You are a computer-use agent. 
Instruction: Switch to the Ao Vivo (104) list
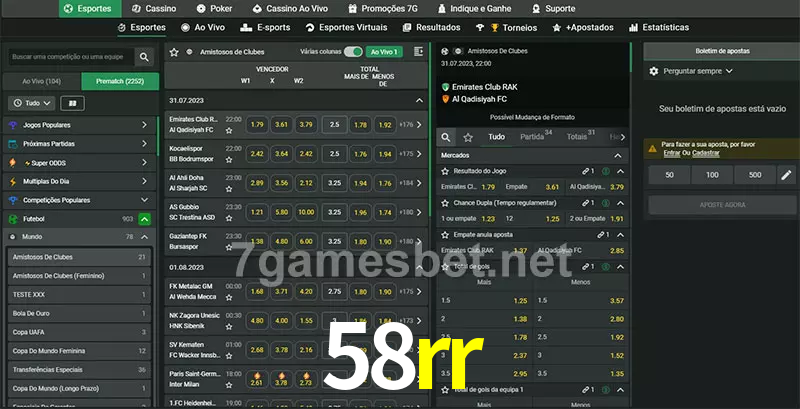point(41,81)
